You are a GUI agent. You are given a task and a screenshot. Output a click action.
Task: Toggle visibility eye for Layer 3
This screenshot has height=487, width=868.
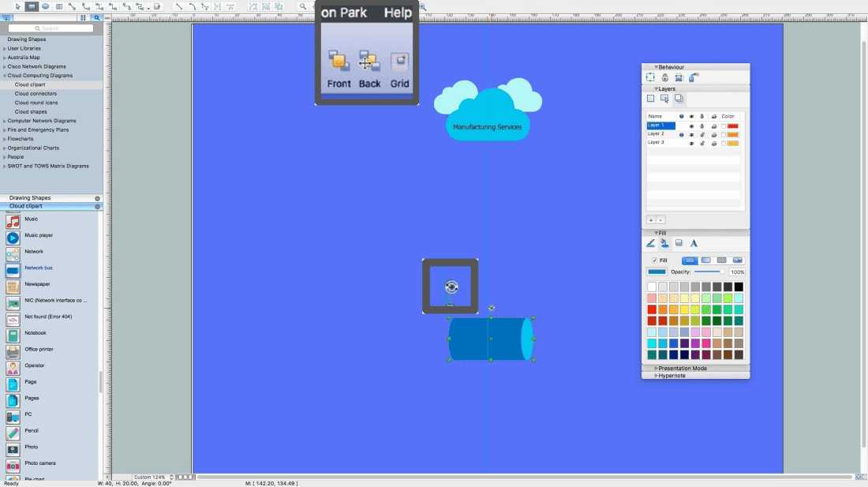point(691,144)
